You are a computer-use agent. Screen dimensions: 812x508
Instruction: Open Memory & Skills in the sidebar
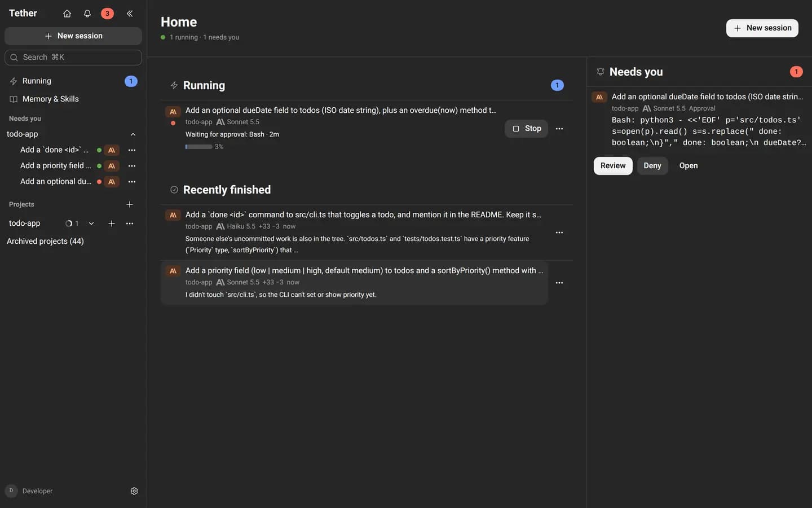click(x=73, y=99)
